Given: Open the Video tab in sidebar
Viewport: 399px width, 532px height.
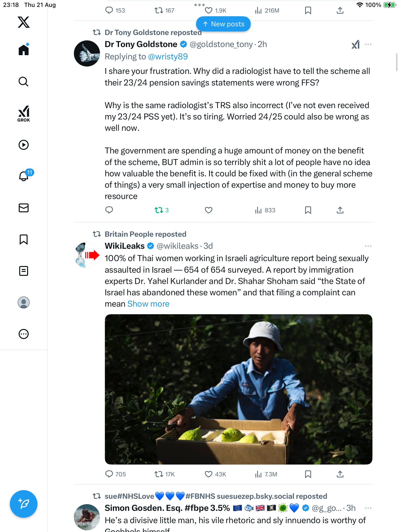Looking at the screenshot, I should point(24,145).
